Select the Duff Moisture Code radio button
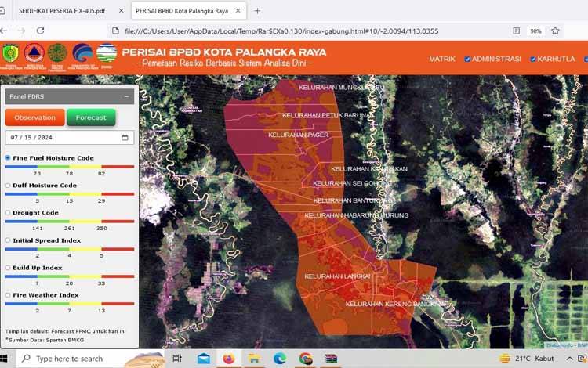This screenshot has width=588, height=368. tap(8, 186)
